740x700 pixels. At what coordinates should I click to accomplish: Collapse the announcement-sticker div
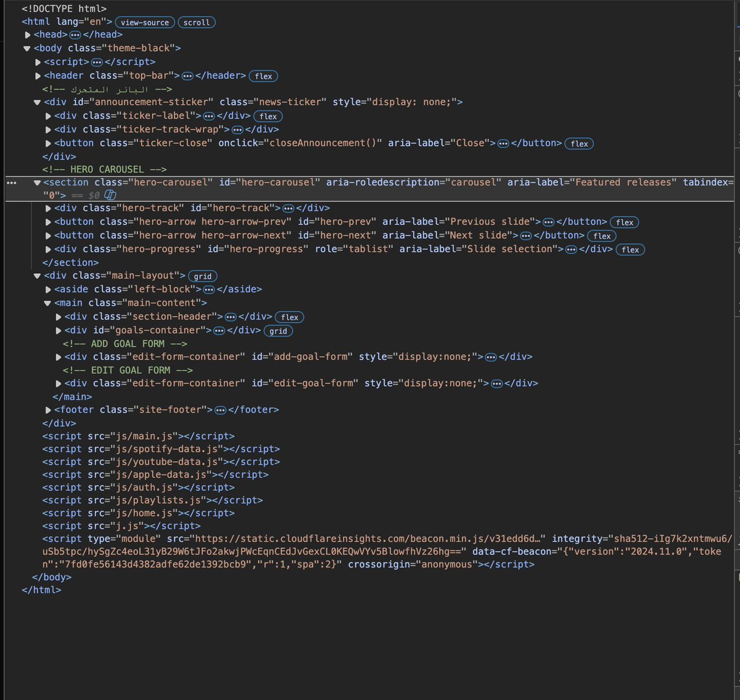click(38, 102)
